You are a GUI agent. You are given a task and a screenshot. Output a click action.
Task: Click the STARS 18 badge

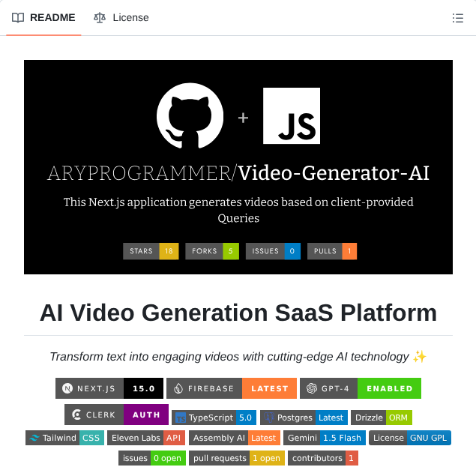click(151, 251)
